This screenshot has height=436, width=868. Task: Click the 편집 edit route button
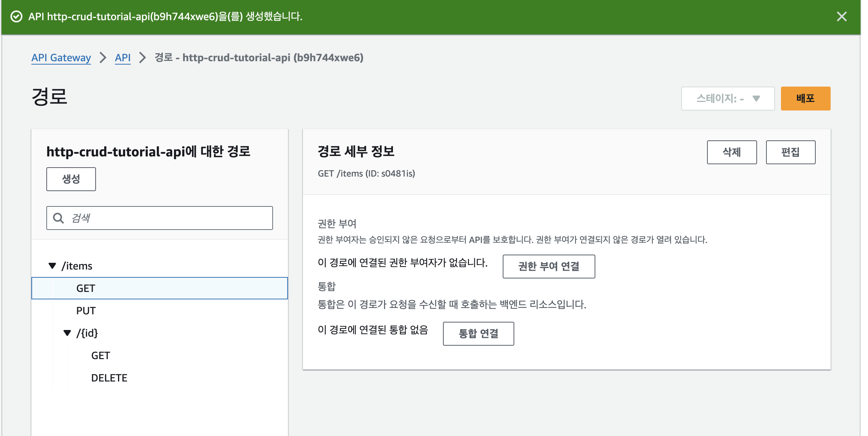click(790, 152)
